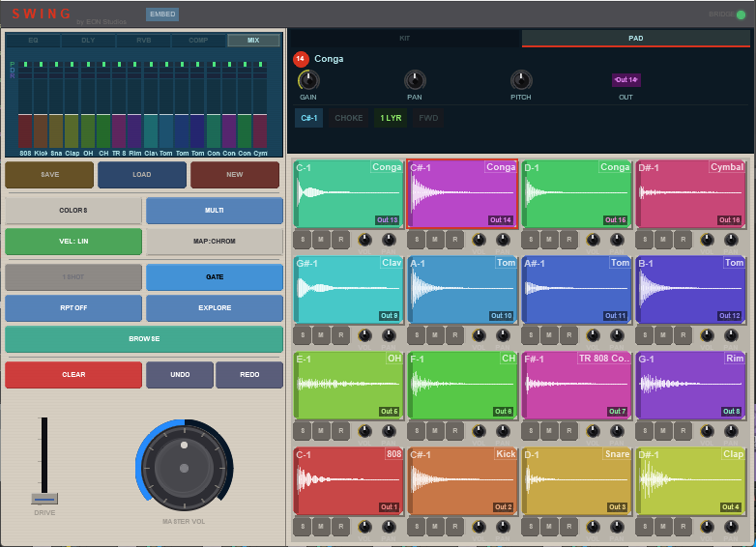Click the PAN knob in PAD panel

click(x=415, y=80)
